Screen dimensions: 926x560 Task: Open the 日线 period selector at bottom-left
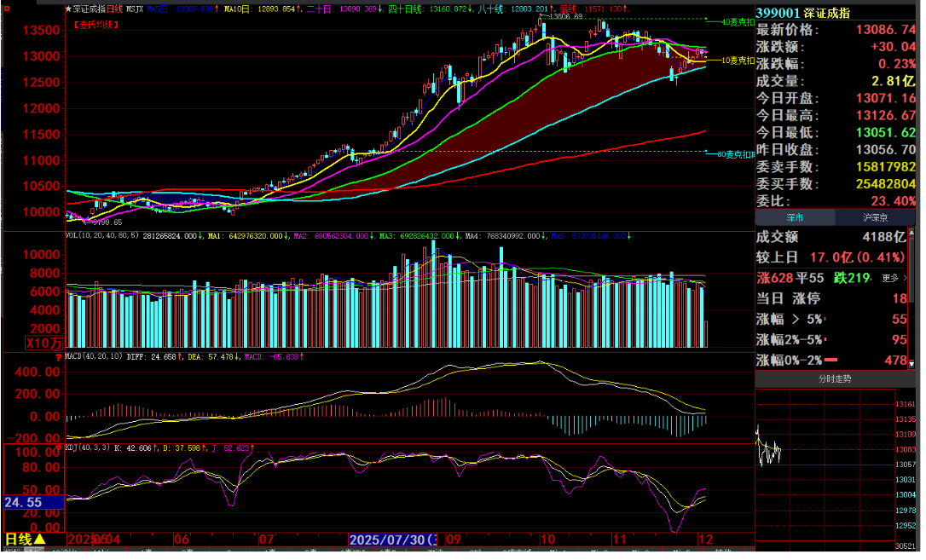(x=25, y=540)
